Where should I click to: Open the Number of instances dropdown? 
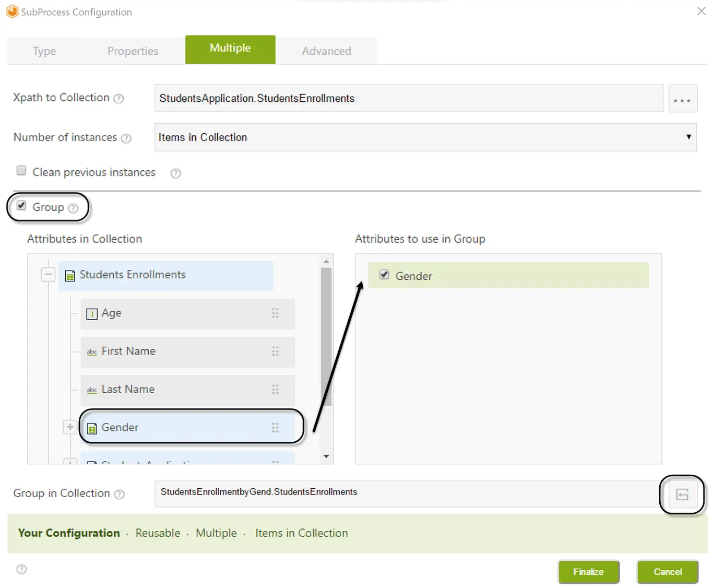[425, 137]
